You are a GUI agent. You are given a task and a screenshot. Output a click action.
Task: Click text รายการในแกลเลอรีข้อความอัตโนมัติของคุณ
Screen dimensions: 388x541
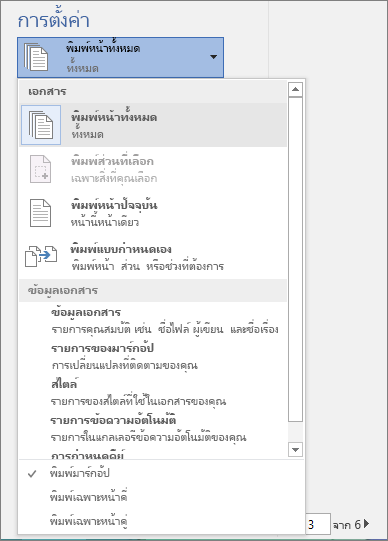pyautogui.click(x=149, y=437)
